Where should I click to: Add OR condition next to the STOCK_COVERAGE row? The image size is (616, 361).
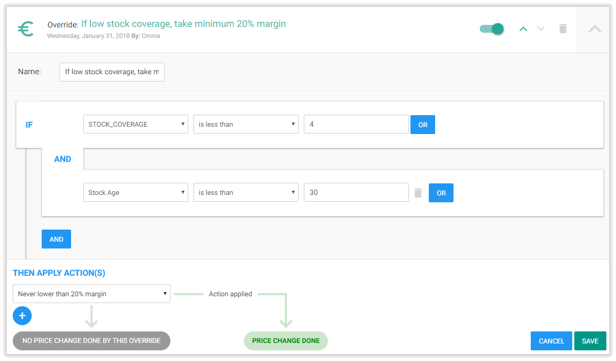[423, 125]
